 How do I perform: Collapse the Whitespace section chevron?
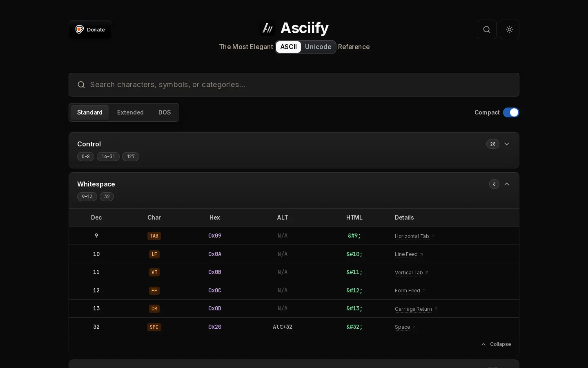[507, 184]
